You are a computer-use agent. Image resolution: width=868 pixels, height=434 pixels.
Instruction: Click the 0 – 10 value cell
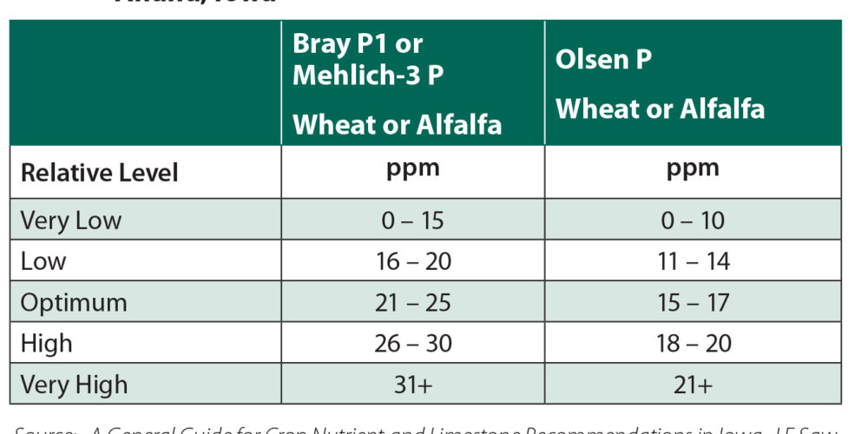(x=693, y=220)
